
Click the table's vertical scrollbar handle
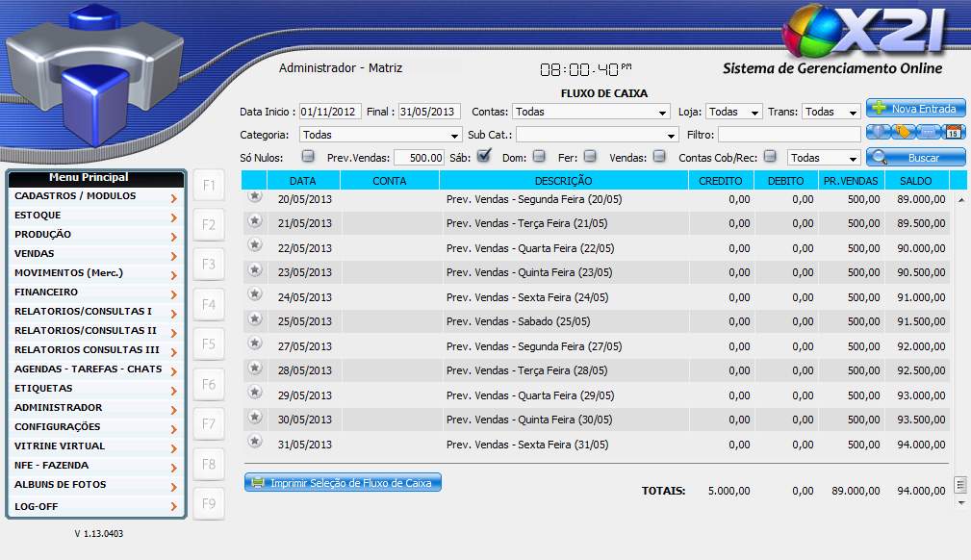click(959, 484)
